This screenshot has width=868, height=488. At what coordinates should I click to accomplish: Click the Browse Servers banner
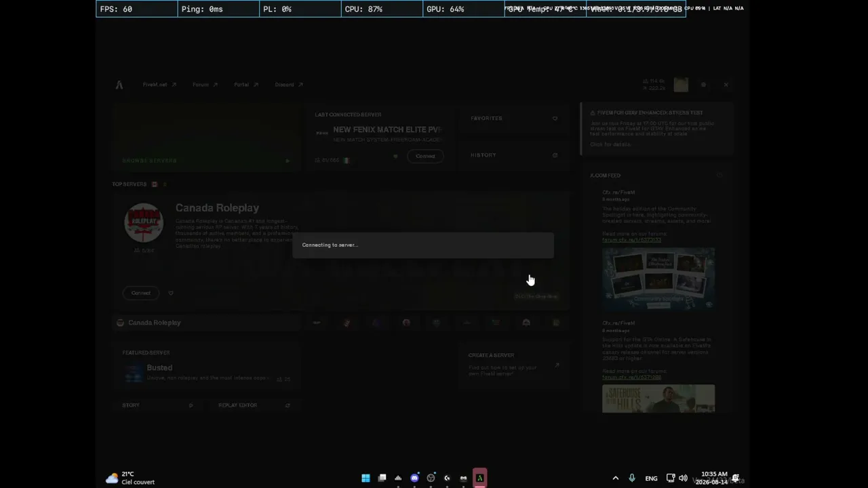tap(206, 136)
